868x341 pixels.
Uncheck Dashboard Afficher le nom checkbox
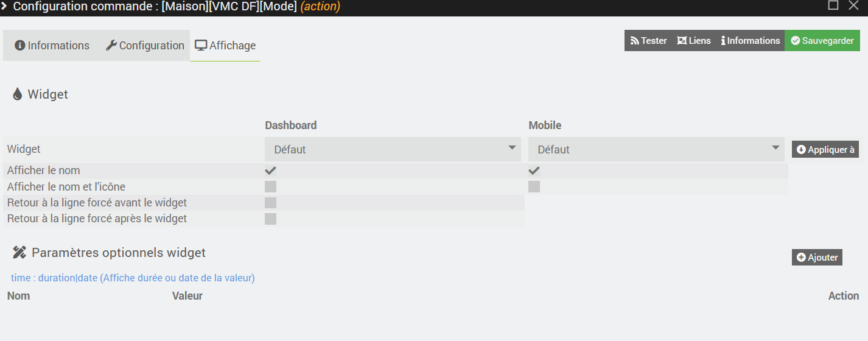click(271, 171)
